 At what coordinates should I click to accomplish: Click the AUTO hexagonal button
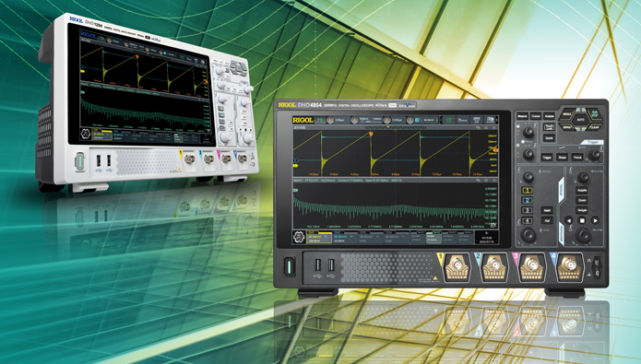580,120
